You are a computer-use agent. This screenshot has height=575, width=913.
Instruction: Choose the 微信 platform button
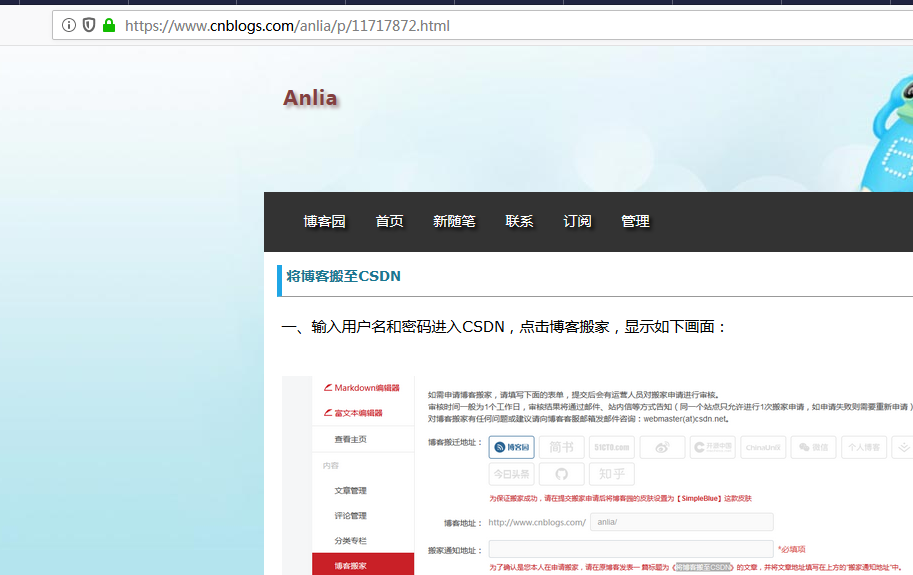(x=813, y=447)
